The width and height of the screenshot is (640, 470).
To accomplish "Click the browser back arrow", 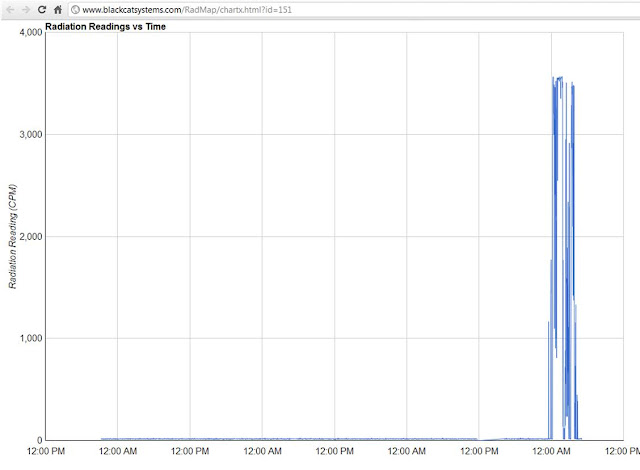I will click(10, 10).
